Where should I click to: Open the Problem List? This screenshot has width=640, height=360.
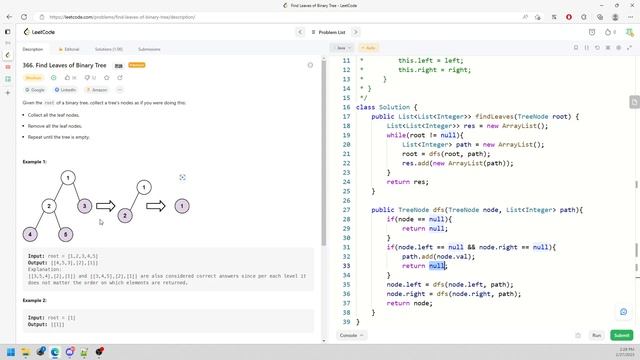(x=328, y=32)
